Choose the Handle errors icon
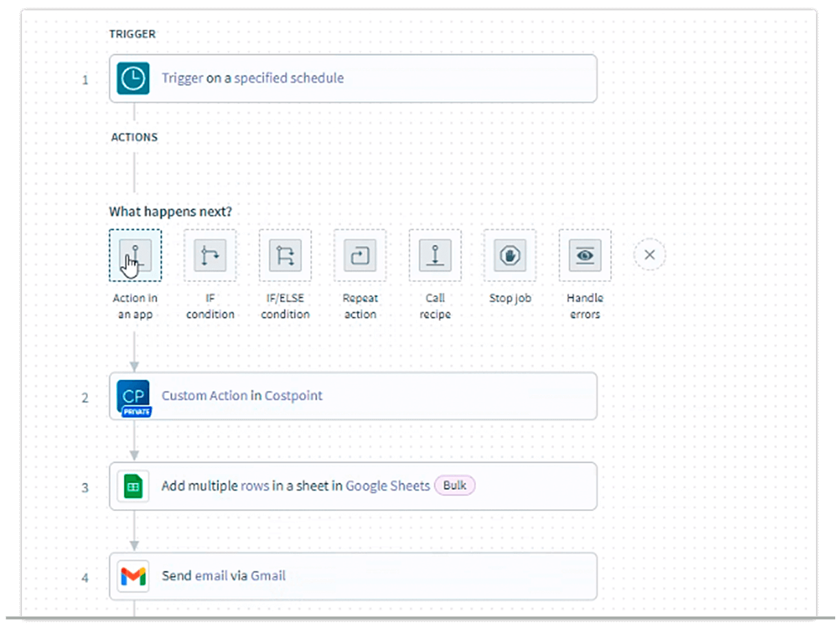The height and width of the screenshot is (627, 840). coord(584,255)
